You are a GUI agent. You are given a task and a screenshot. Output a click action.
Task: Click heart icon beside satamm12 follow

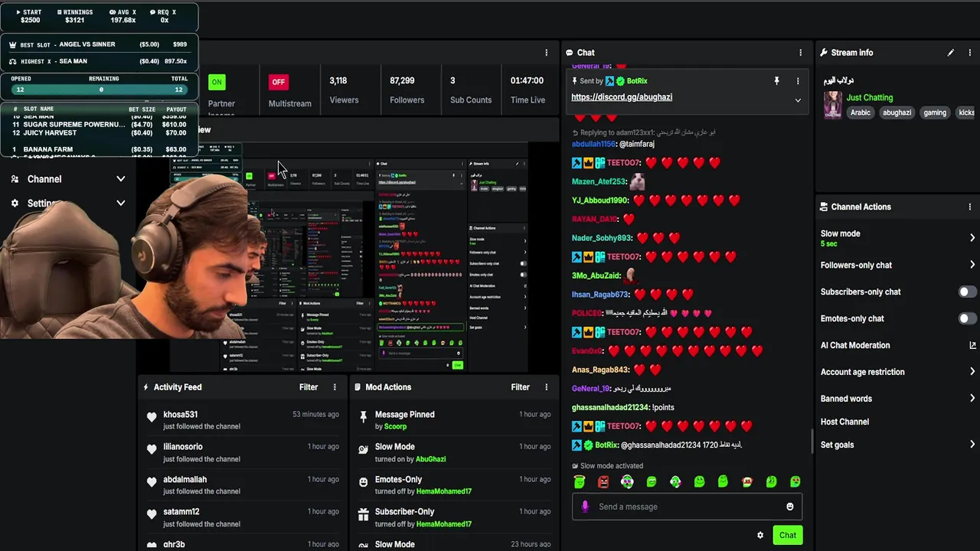[x=152, y=514]
